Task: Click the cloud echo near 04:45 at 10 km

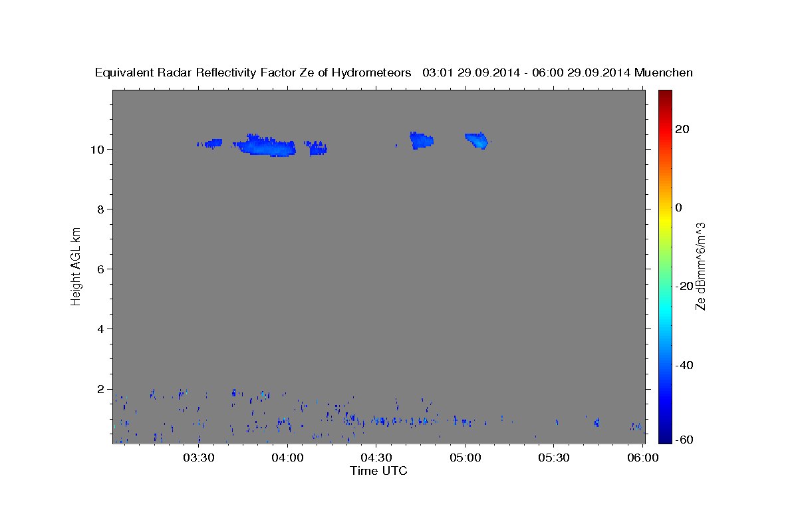Action: coord(422,140)
